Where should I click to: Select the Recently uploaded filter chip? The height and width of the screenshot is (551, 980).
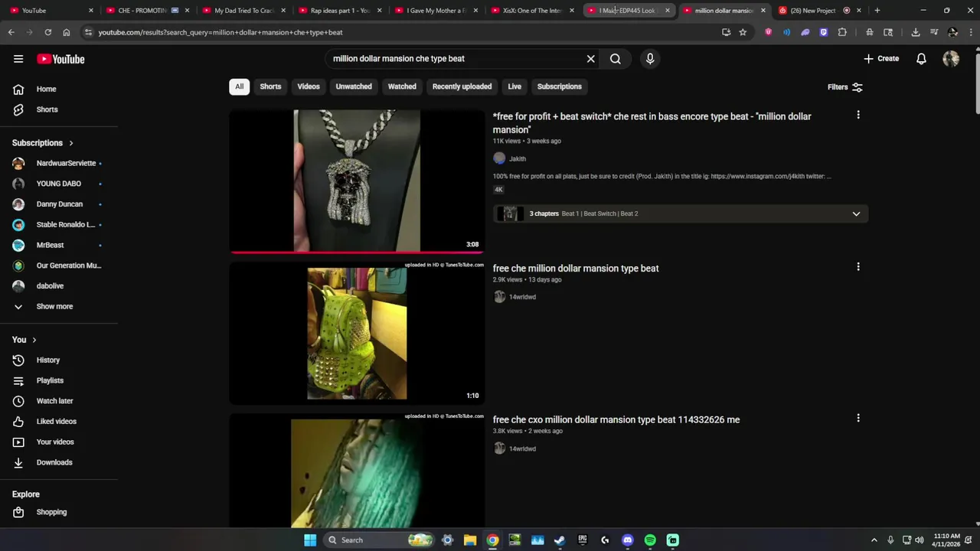462,86
